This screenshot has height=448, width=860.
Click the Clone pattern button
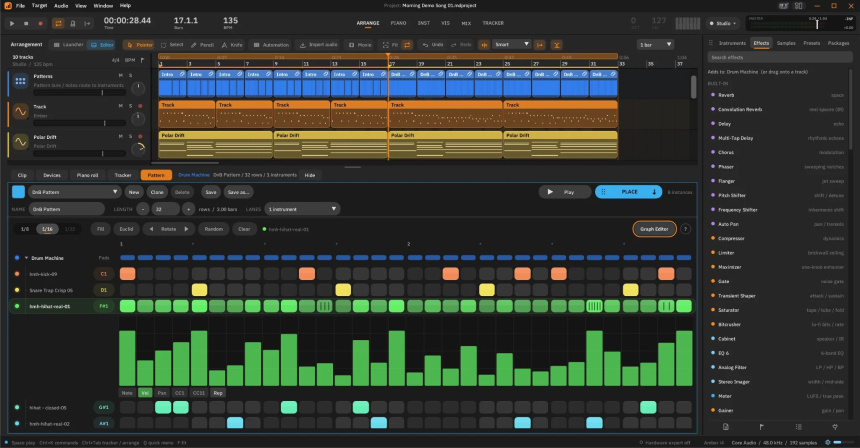click(x=157, y=192)
